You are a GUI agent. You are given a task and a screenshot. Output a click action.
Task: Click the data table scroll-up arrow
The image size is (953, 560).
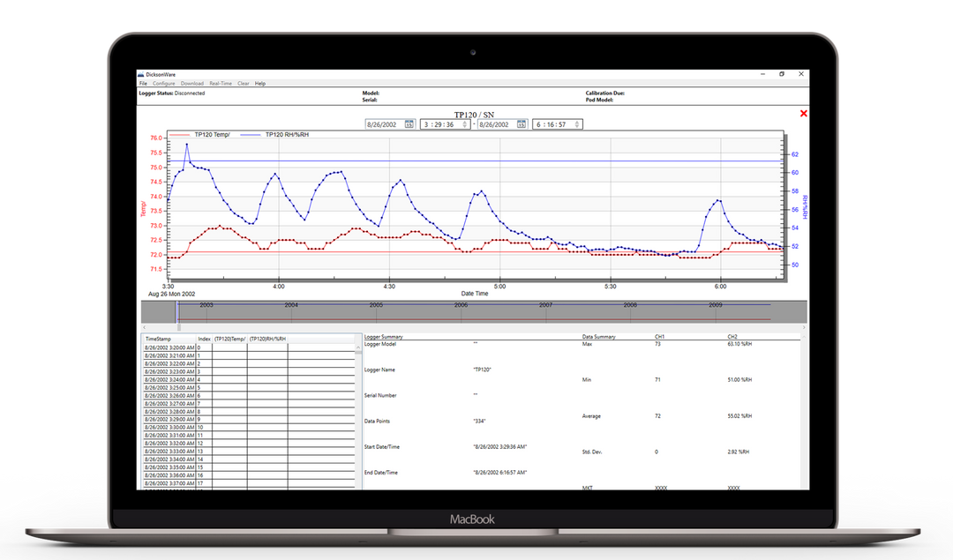(358, 347)
